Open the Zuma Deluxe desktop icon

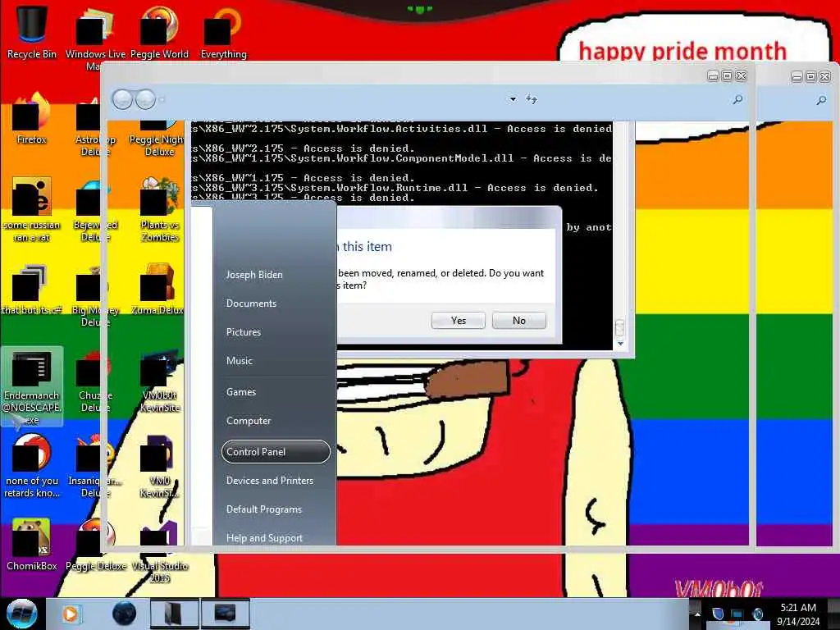157,290
